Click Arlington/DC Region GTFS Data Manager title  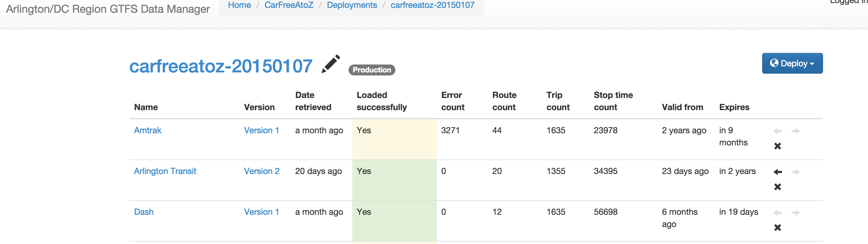108,9
